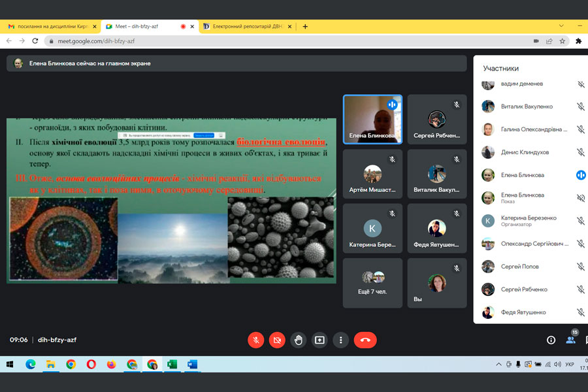This screenshot has width=588, height=392.
Task: Toggle the participants panel icon
Action: coord(570,340)
